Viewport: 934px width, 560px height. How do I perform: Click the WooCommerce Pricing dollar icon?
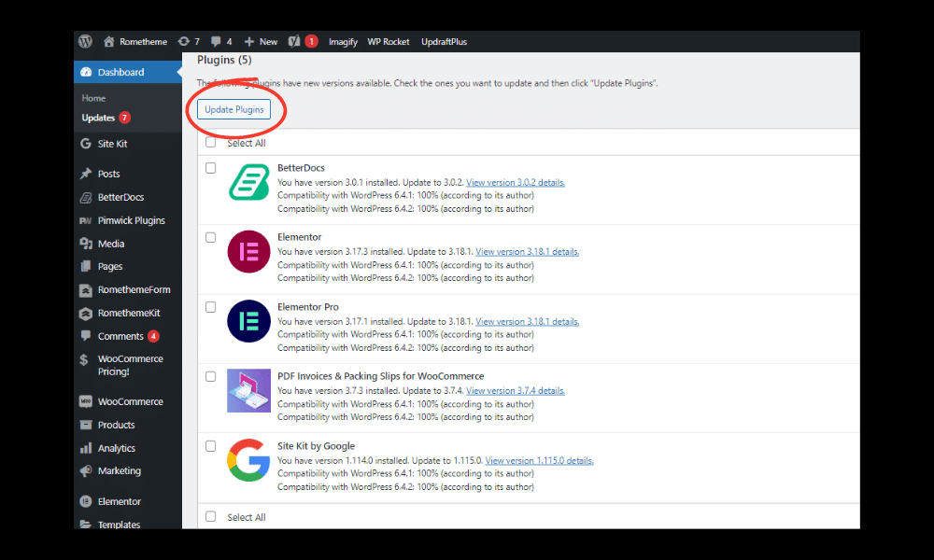pyautogui.click(x=84, y=358)
